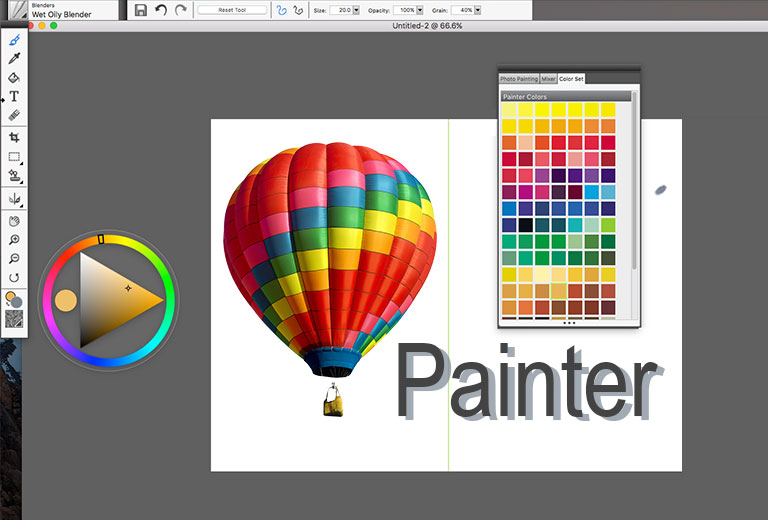The image size is (768, 520).
Task: Open the Grain dropdown arrow
Action: (x=478, y=10)
